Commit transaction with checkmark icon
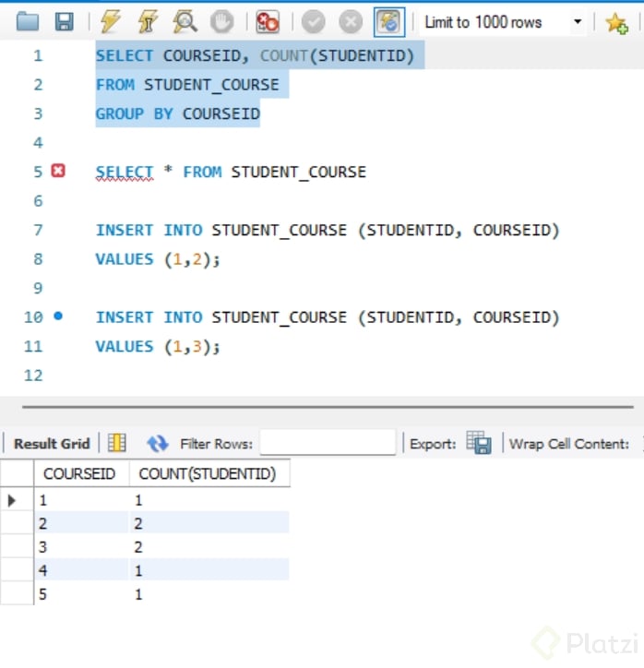Screen dimensions: 644x668 tap(313, 22)
